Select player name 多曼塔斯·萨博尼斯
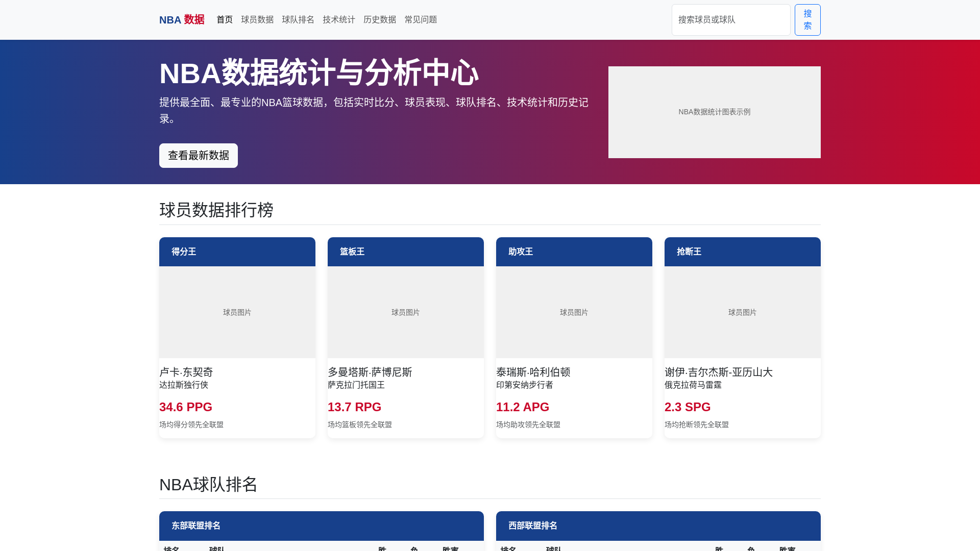Viewport: 980px width, 551px height. click(x=370, y=372)
